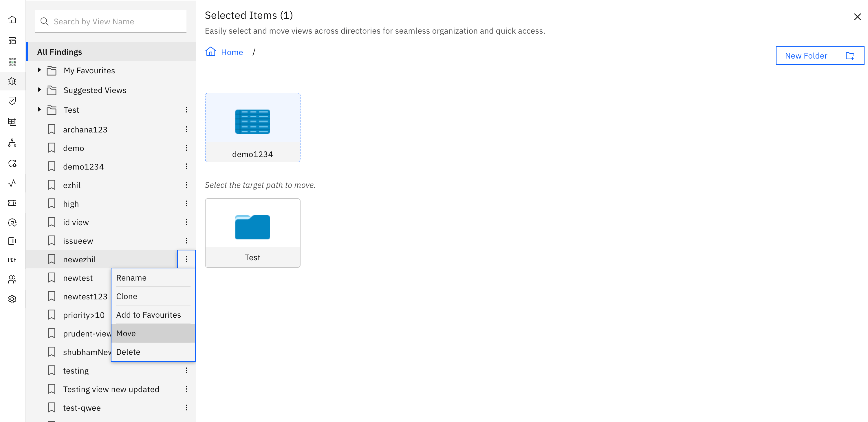This screenshot has height=422, width=868.
Task: Open the dashboard layout sidebar icon
Action: pyautogui.click(x=12, y=41)
